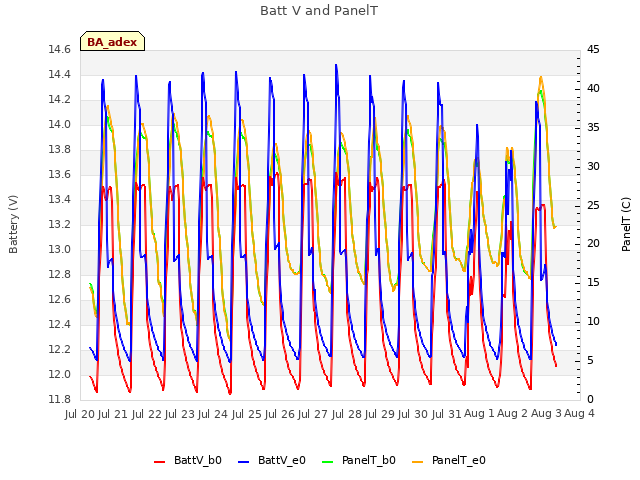640x480 pixels.
Task: Click the 14.0 battery axis value
Action: point(60,124)
